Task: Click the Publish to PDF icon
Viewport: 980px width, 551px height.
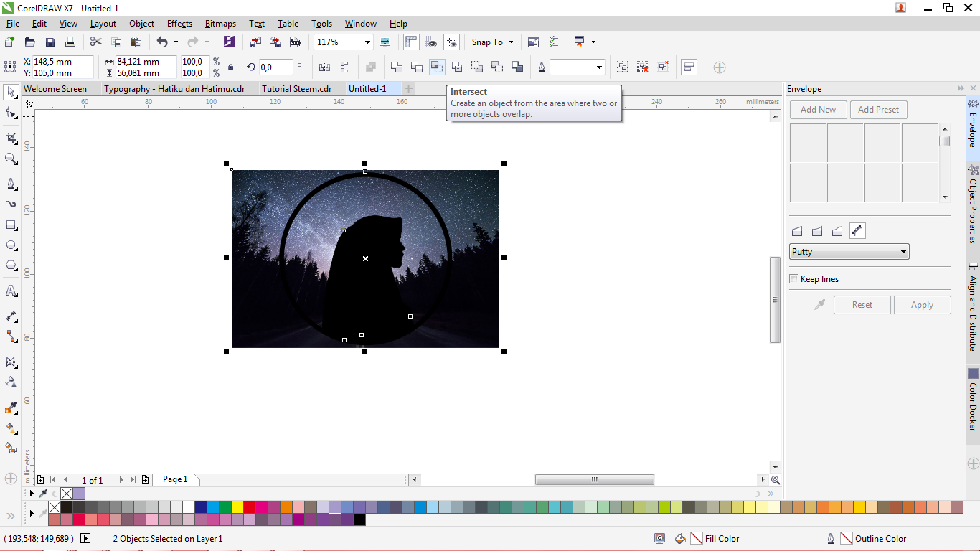Action: [295, 42]
